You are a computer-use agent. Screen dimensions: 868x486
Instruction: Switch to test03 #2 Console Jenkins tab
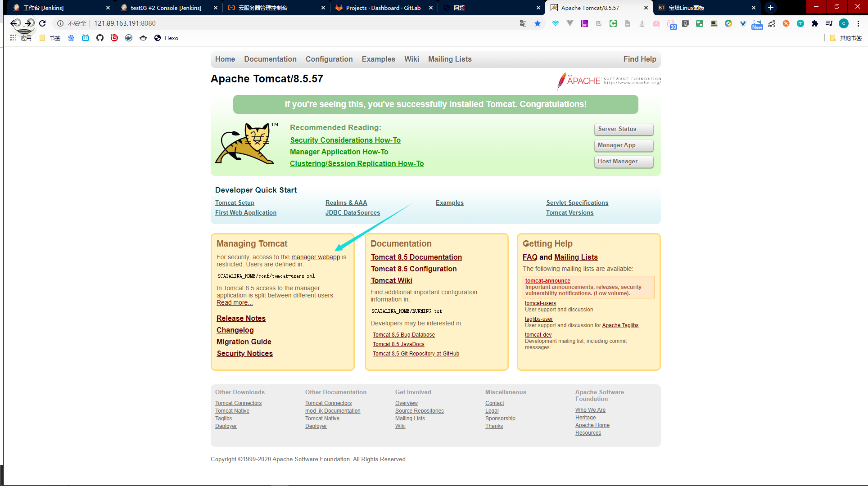pyautogui.click(x=166, y=8)
